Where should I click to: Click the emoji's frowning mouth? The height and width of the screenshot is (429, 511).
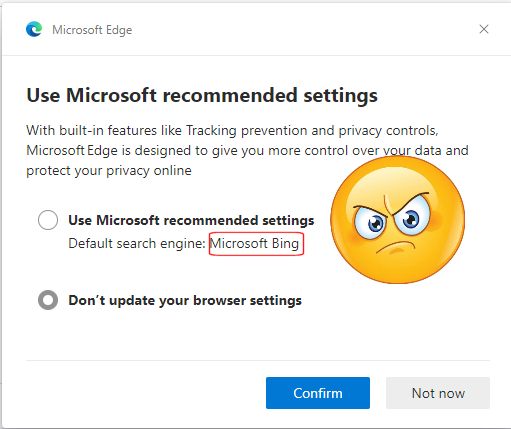pyautogui.click(x=396, y=247)
